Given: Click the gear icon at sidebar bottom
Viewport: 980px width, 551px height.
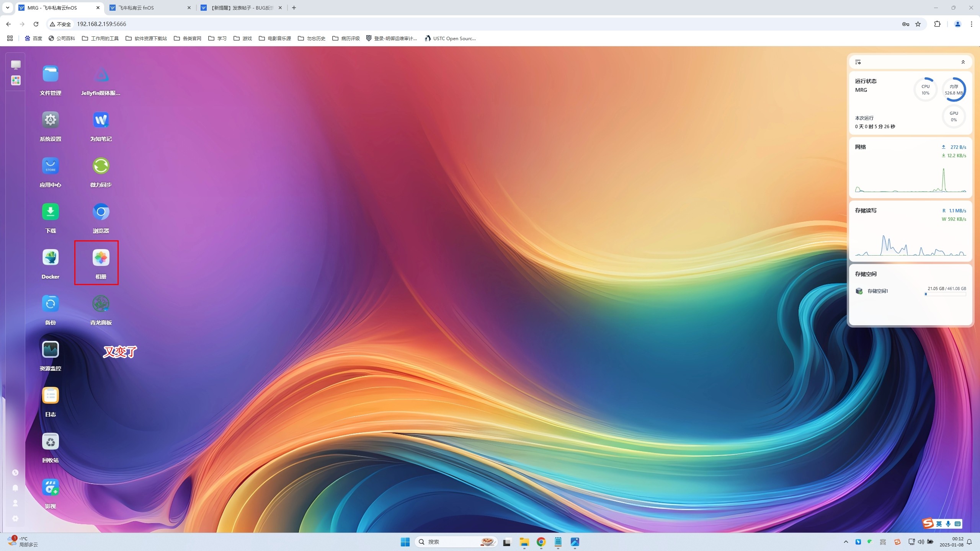Looking at the screenshot, I should click(15, 518).
